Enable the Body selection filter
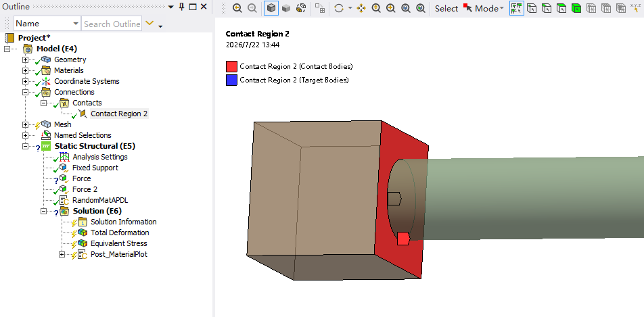Viewport: 644px width, 317px height. click(x=576, y=8)
